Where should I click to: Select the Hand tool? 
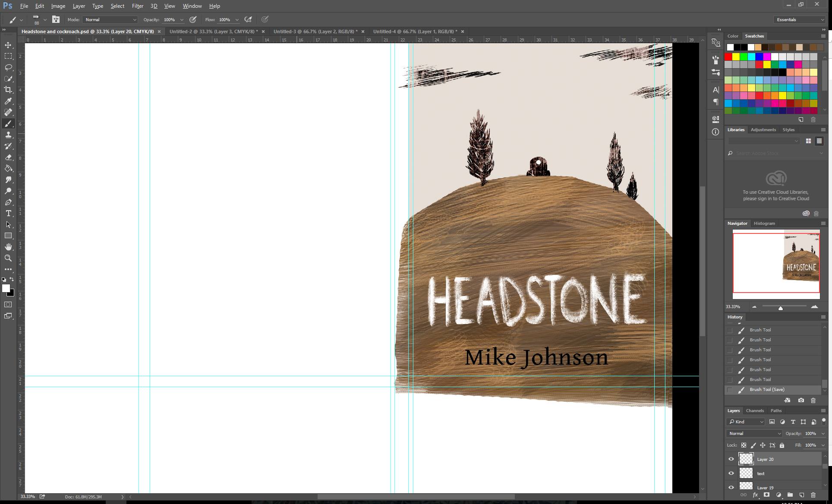tap(8, 247)
